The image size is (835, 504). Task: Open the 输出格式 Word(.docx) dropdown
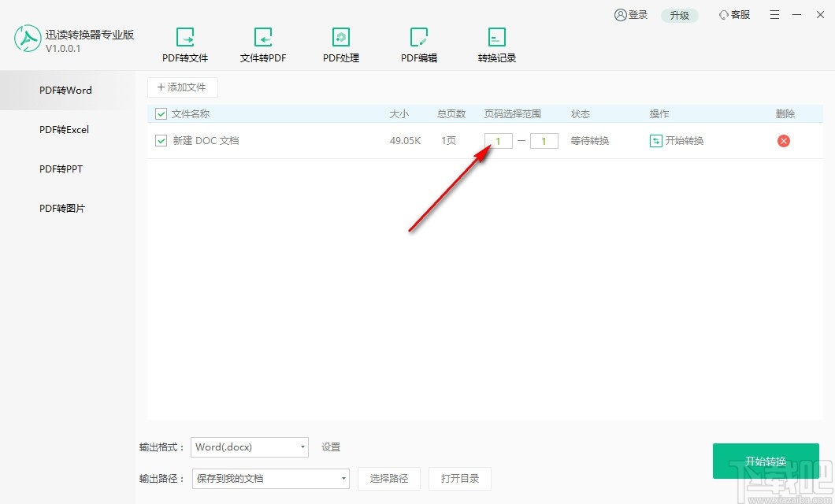pos(249,447)
